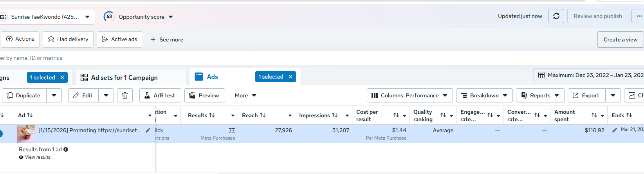Click the ad thumbnail image
644x174 pixels.
(x=26, y=133)
